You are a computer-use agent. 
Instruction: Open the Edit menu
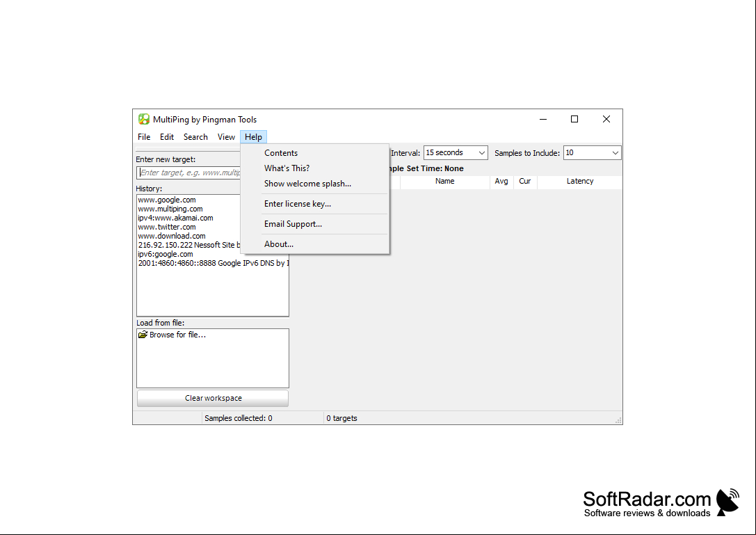point(167,137)
